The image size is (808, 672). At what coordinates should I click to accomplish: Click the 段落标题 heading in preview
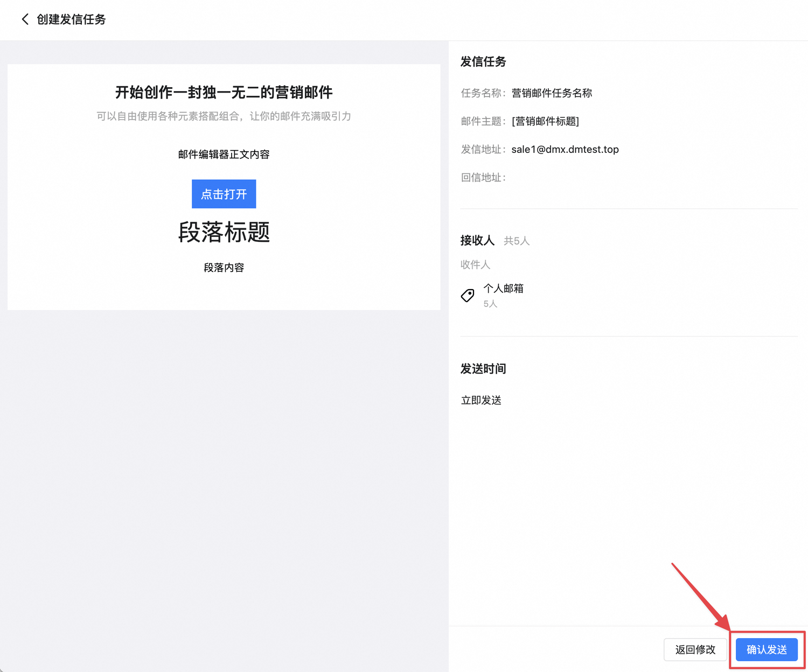point(224,232)
